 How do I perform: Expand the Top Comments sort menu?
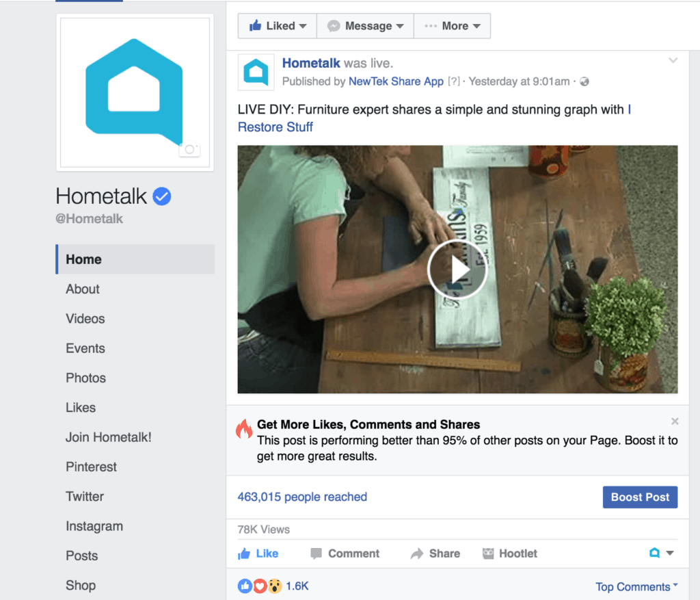tap(636, 586)
